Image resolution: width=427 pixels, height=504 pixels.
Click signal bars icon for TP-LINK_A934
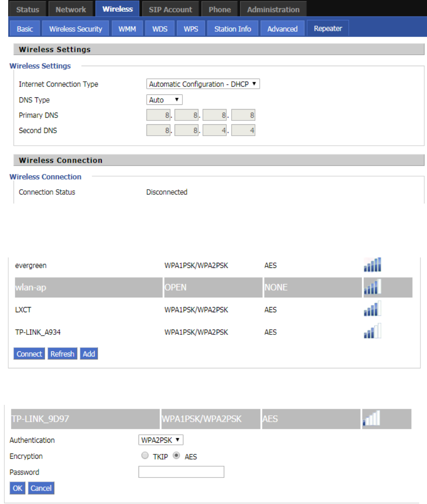[372, 332]
